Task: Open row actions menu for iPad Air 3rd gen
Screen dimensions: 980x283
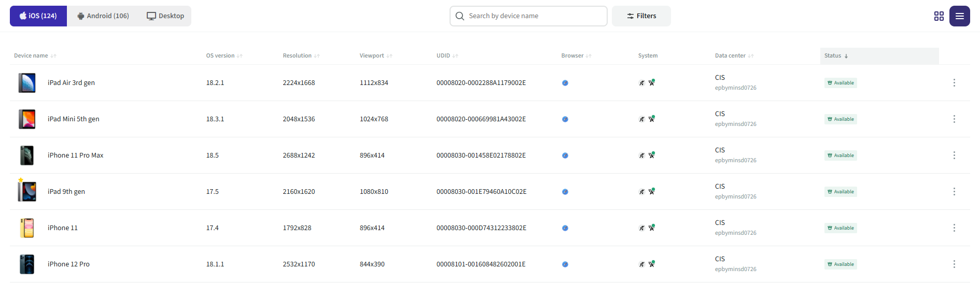Action: coord(954,83)
